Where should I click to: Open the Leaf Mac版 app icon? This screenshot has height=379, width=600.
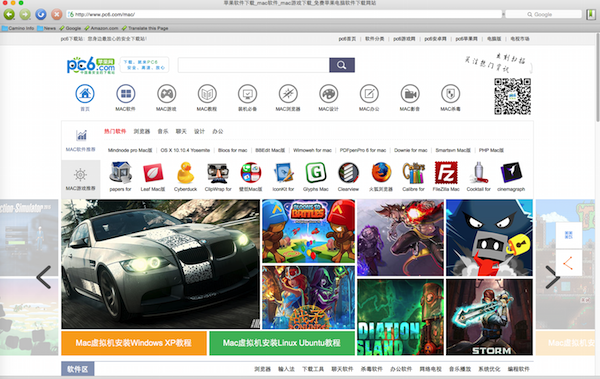pos(153,173)
